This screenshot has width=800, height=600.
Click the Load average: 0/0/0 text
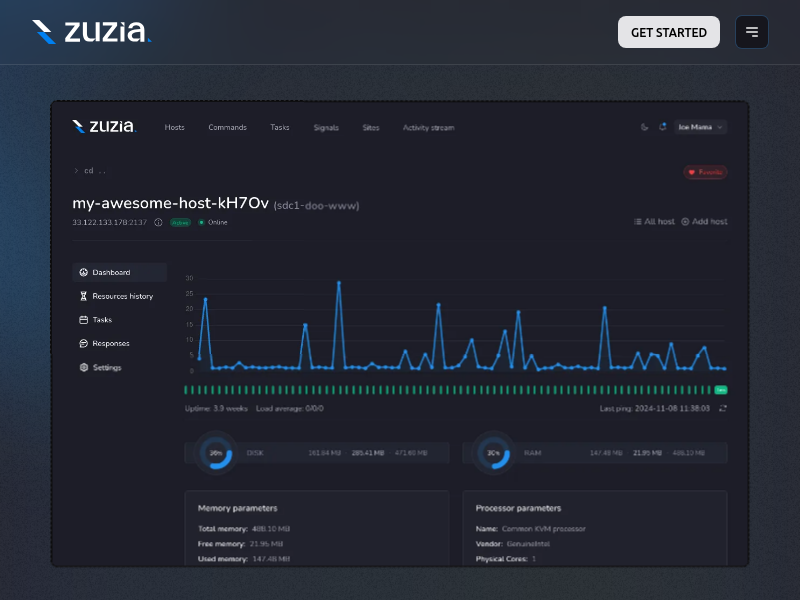pos(289,408)
